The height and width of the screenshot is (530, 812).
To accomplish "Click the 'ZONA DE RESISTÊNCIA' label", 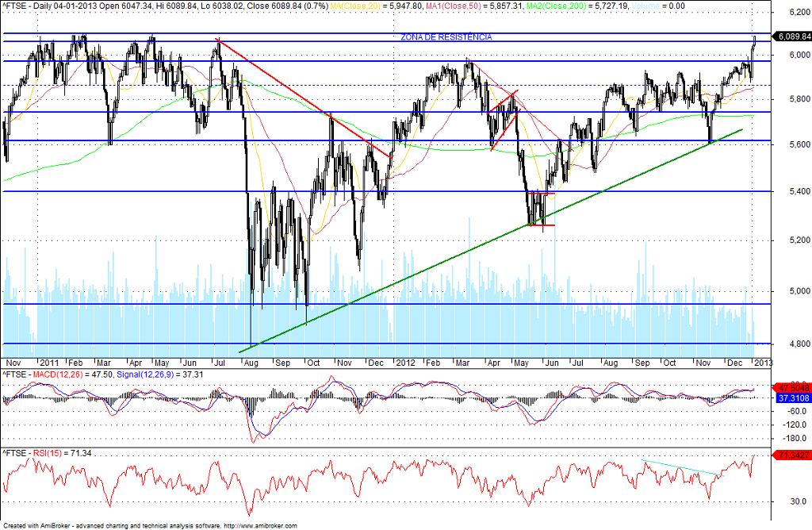I will tap(446, 37).
